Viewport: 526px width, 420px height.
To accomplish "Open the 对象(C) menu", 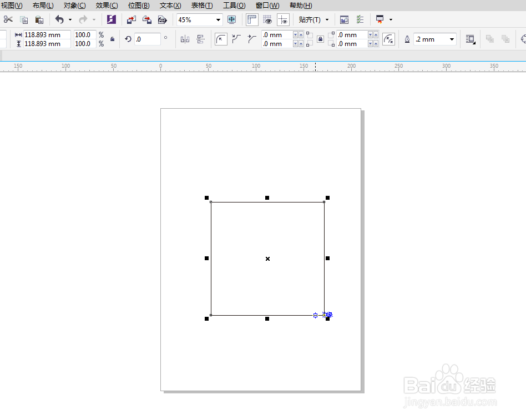I will [74, 6].
